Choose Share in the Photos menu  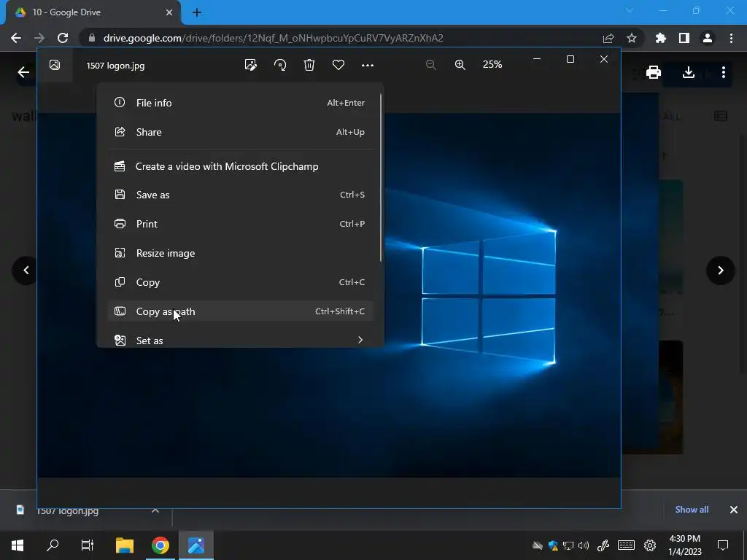pos(239,132)
